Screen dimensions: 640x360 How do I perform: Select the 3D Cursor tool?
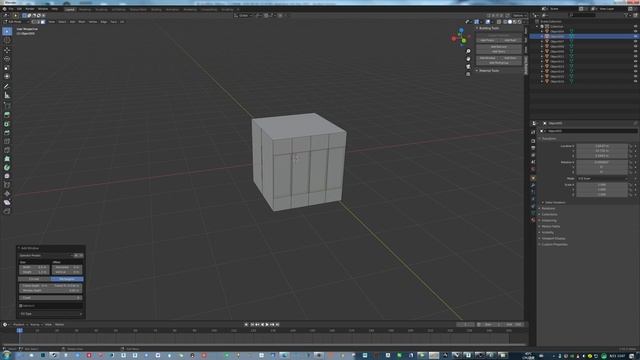coord(7,40)
